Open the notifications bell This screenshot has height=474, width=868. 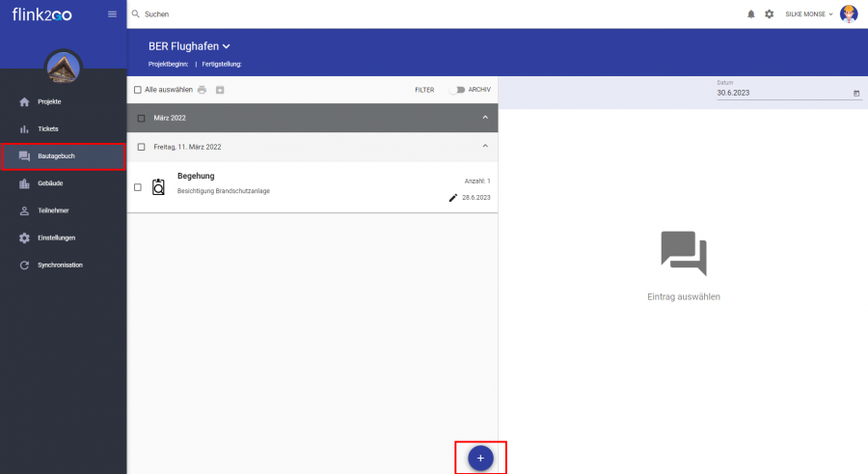click(751, 14)
